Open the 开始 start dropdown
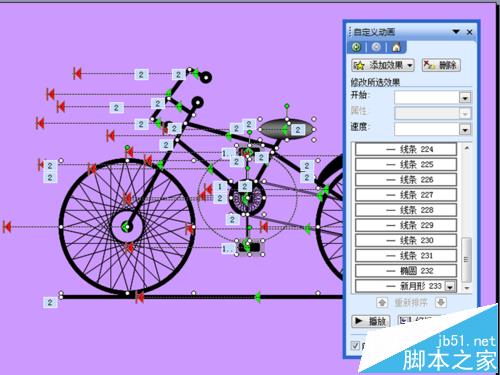The width and height of the screenshot is (500, 375). click(x=465, y=98)
